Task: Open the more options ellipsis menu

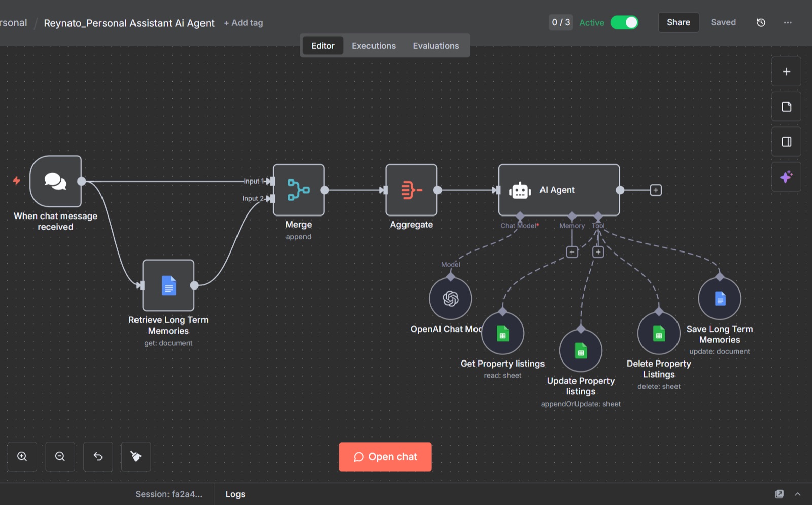Action: 788,22
